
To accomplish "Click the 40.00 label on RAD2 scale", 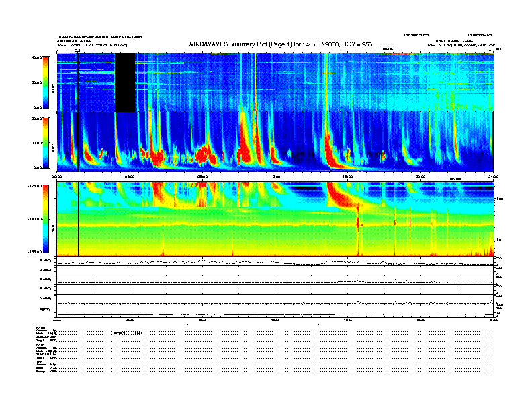I will tap(36, 58).
